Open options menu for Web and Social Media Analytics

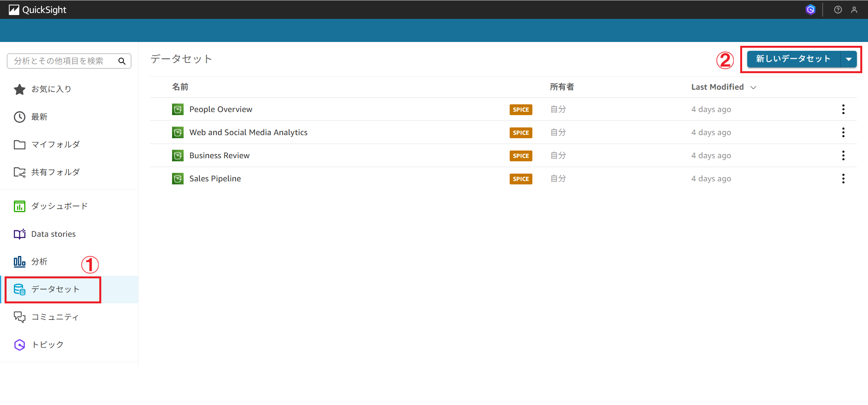tap(843, 132)
